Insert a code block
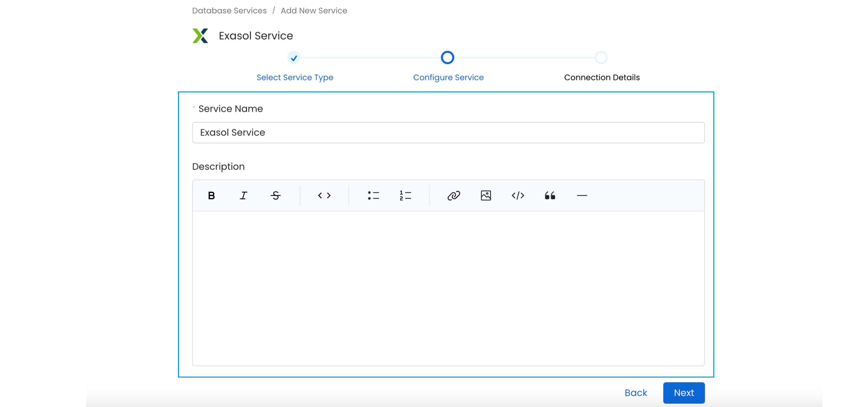The width and height of the screenshot is (868, 407). pos(518,195)
